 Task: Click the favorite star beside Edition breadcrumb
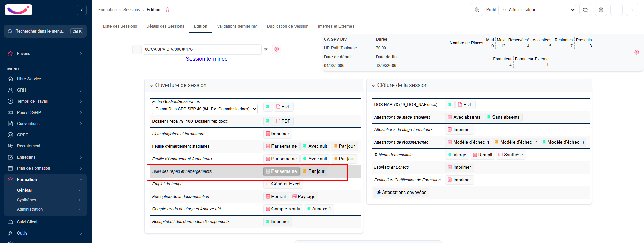pyautogui.click(x=167, y=10)
